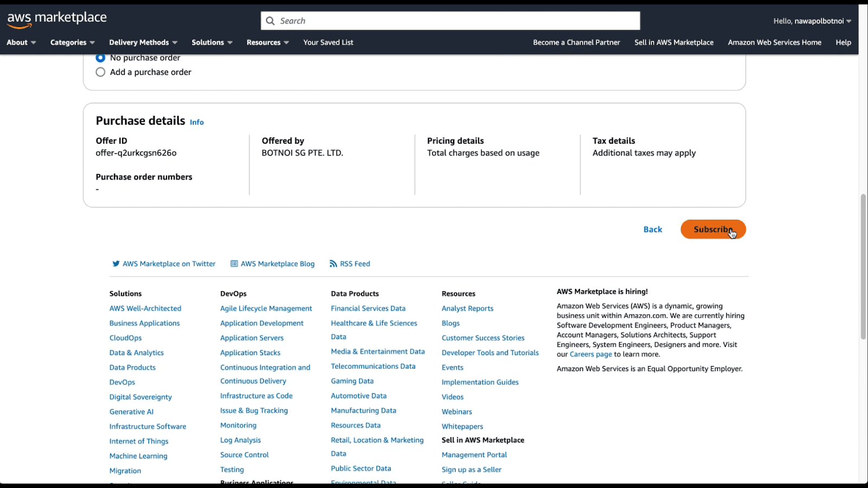Open the Migration link
Screen dimensions: 868x488
tap(125, 471)
